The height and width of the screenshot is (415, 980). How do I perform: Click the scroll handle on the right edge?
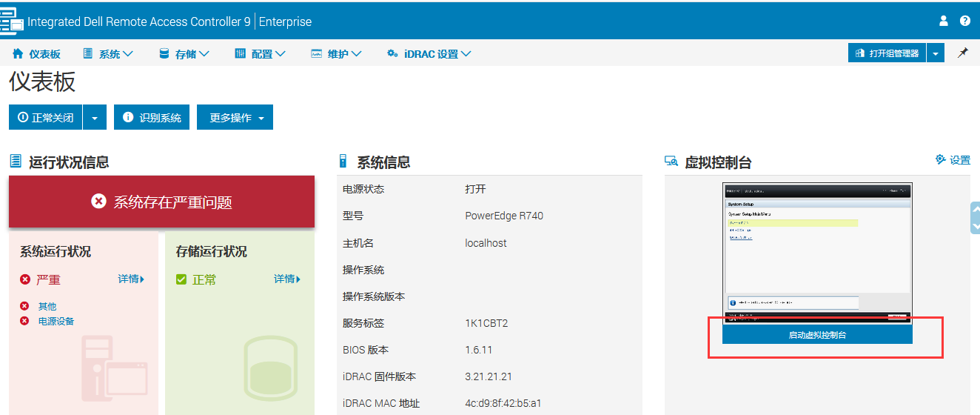(975, 218)
